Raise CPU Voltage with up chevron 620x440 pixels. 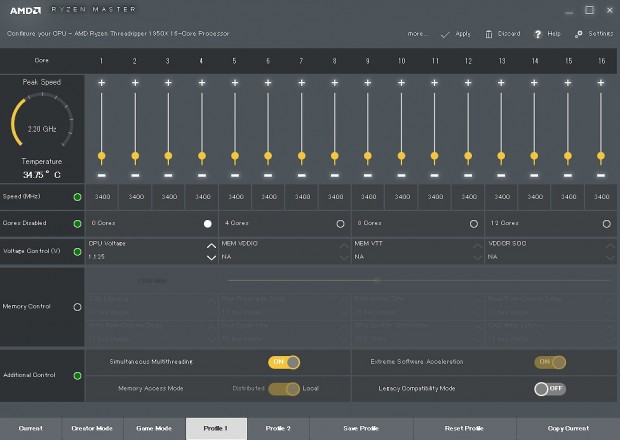click(211, 246)
